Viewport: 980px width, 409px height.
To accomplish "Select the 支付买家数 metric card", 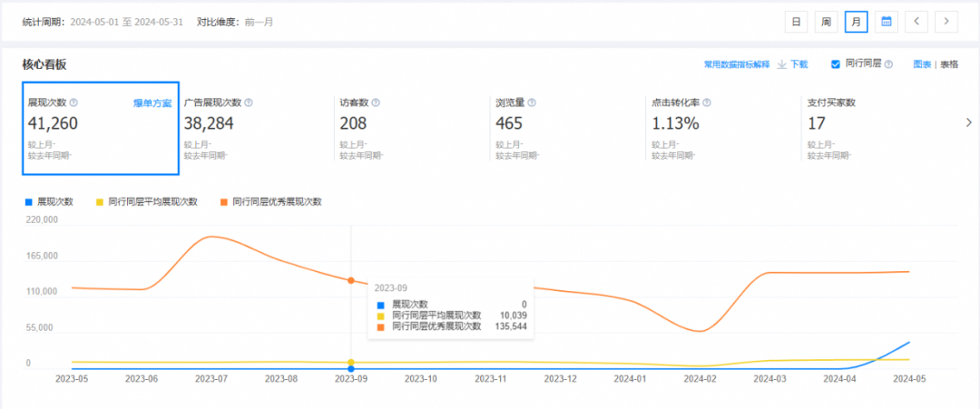I will pyautogui.click(x=871, y=127).
